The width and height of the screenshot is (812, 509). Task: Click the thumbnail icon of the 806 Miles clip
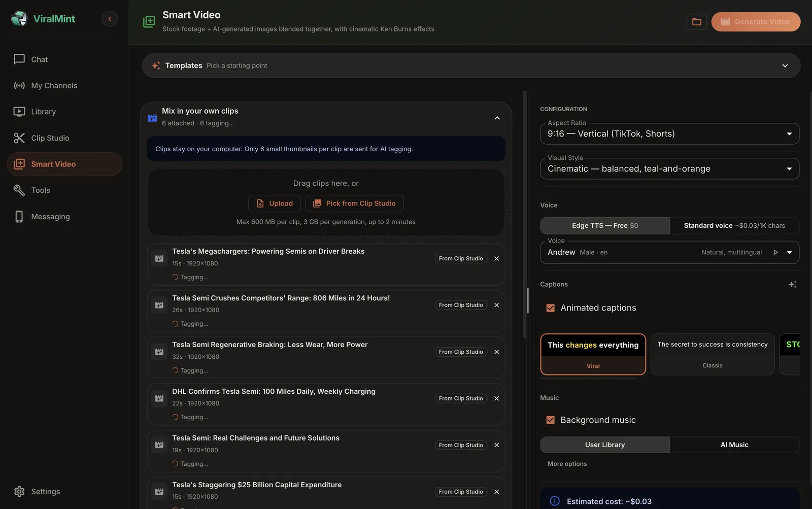click(159, 306)
